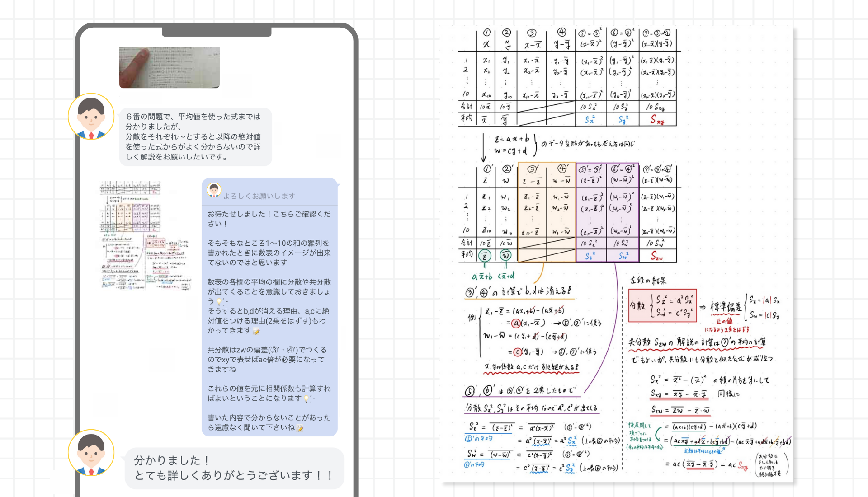The image size is (868, 497).
Task: Click the student avatar beside the thank-you message
Action: (x=91, y=453)
